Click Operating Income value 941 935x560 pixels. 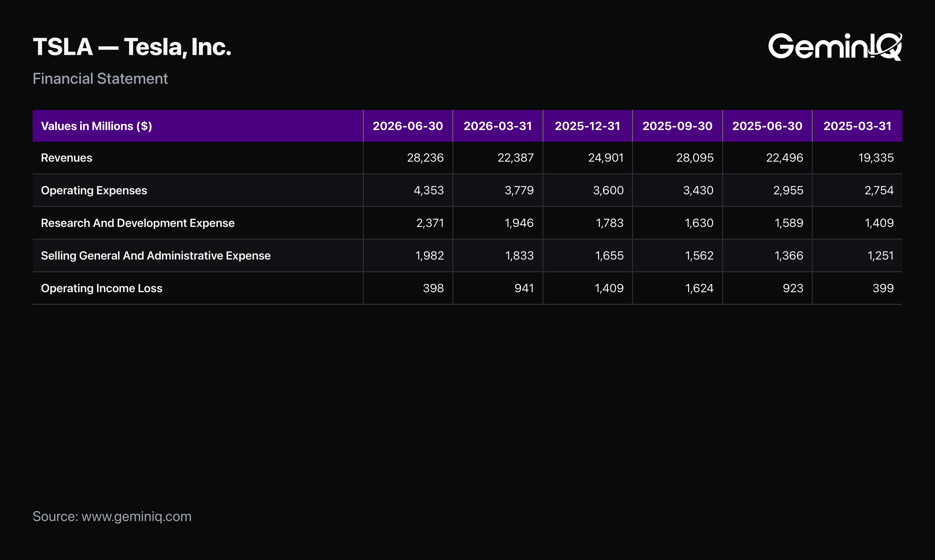point(524,288)
